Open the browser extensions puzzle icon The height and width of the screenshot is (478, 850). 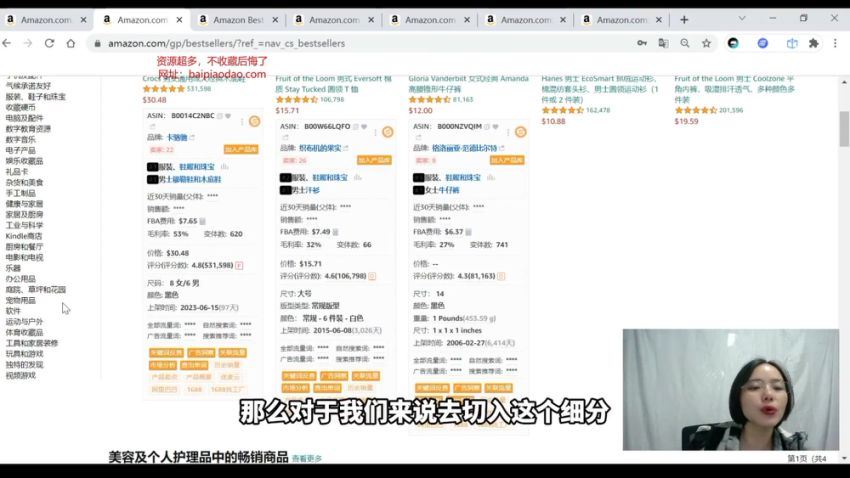coord(814,43)
